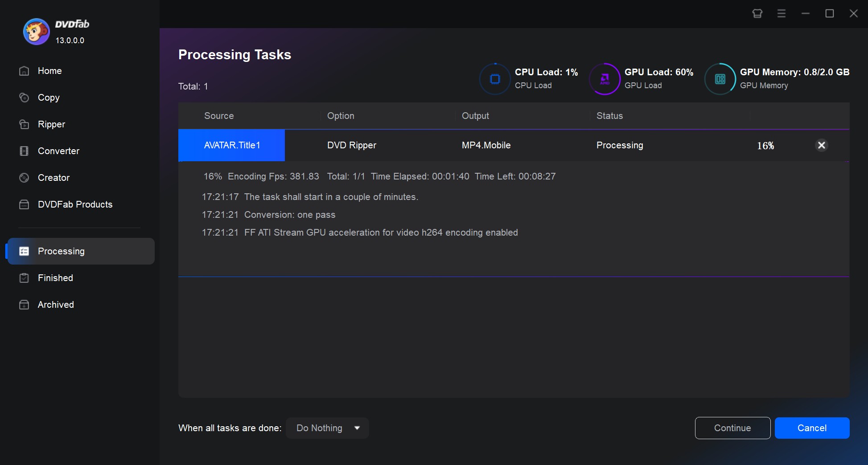868x465 pixels.
Task: Click the dropdown arrow beside Do Nothing
Action: tap(357, 428)
